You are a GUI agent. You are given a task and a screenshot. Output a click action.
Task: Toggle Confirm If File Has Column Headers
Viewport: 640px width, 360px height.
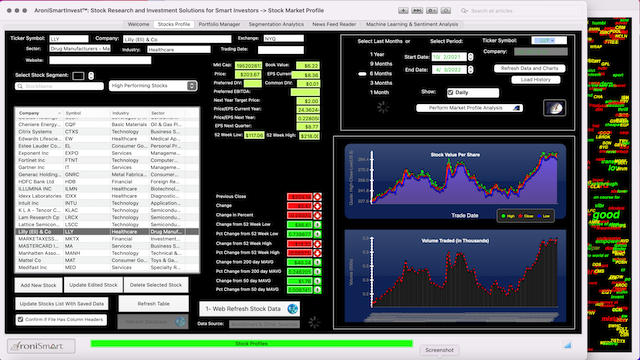pos(20,320)
